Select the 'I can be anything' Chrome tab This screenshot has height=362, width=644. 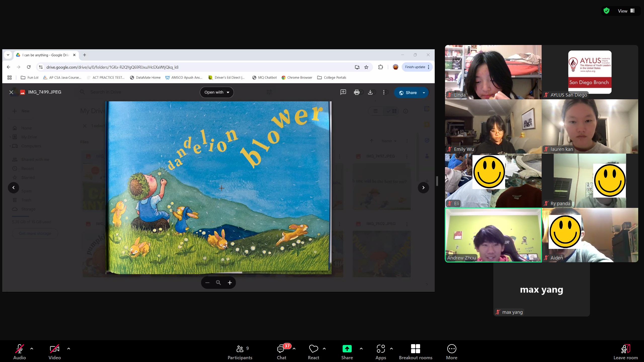click(46, 55)
